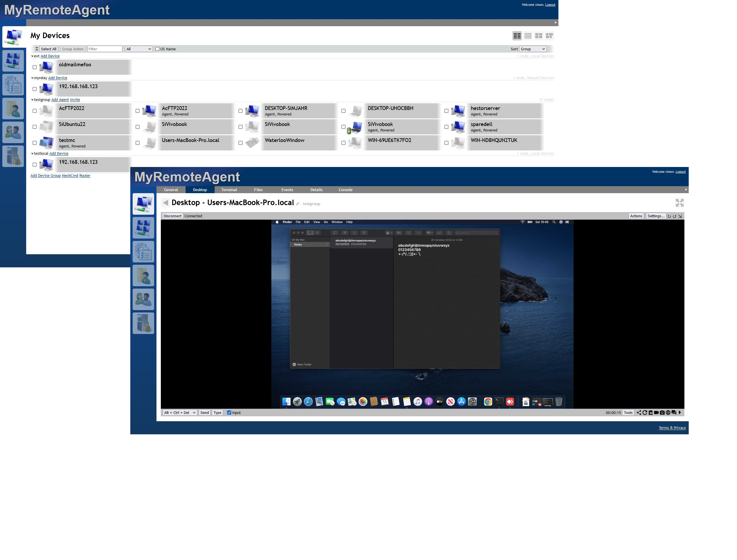
Task: Tick the checkbox for testmc device
Action: (35, 143)
